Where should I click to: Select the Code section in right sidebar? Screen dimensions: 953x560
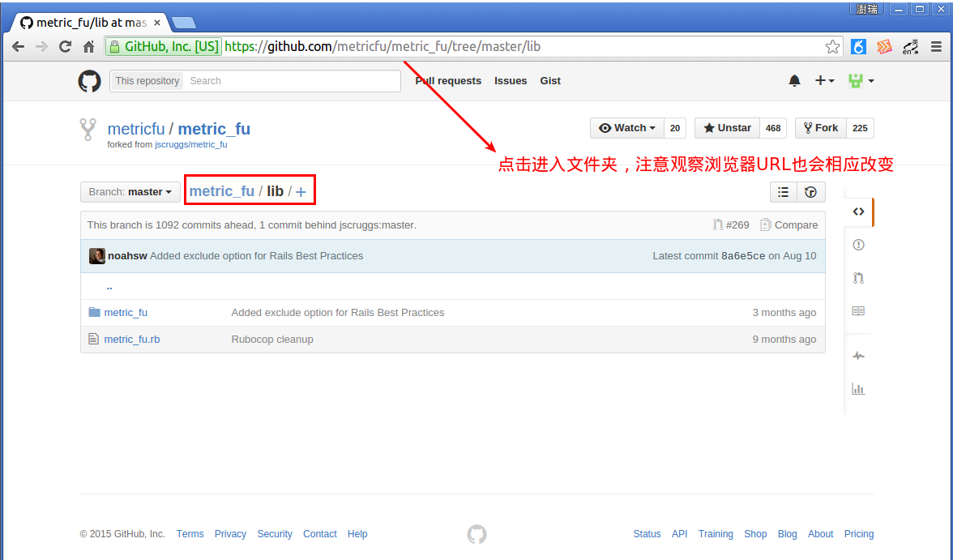click(858, 211)
